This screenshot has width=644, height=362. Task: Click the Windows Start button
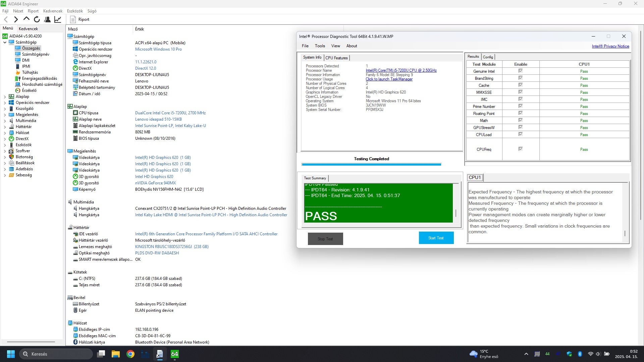pos(11,354)
